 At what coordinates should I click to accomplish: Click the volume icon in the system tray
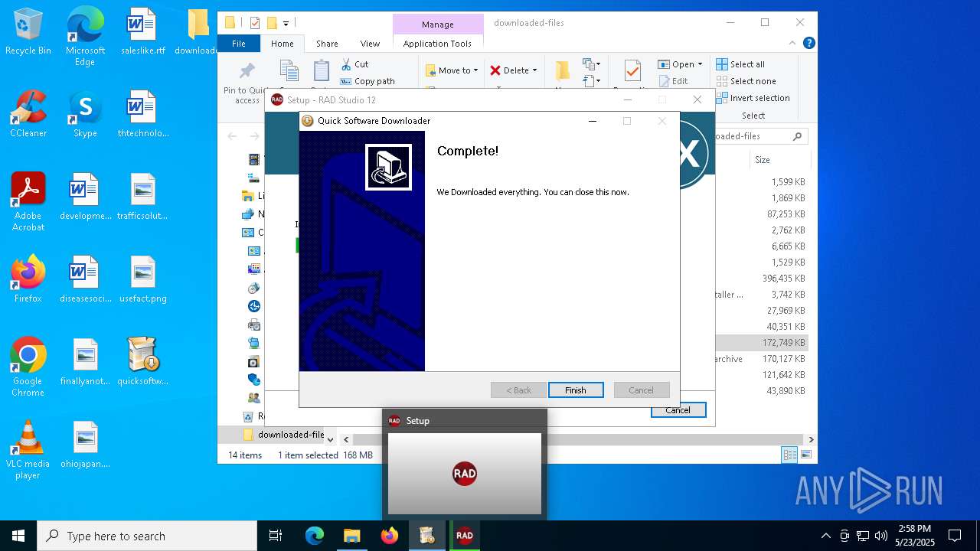point(880,536)
